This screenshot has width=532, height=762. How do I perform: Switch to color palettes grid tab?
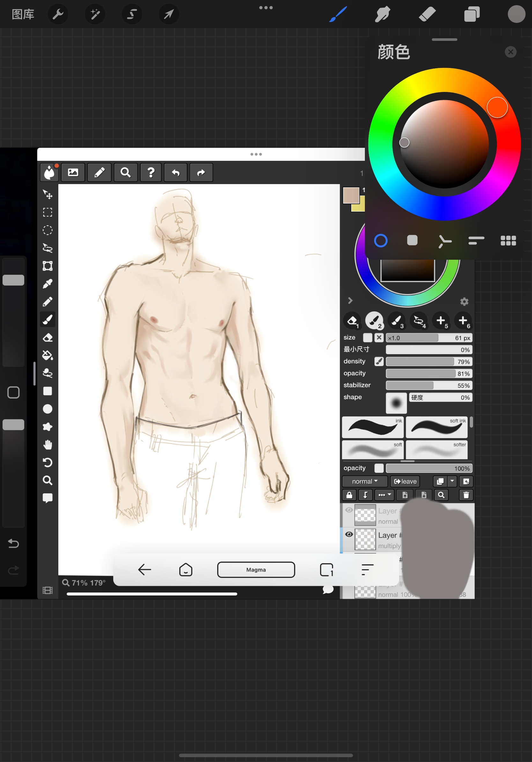pyautogui.click(x=508, y=241)
